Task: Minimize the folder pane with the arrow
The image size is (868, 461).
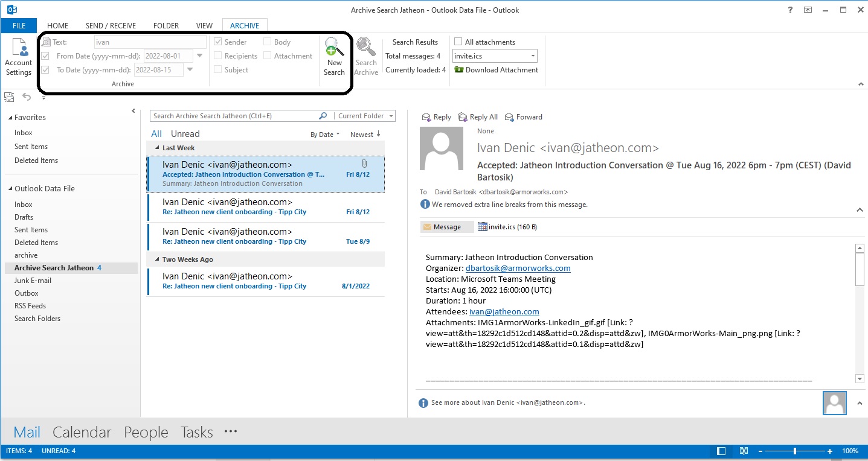Action: [x=133, y=111]
